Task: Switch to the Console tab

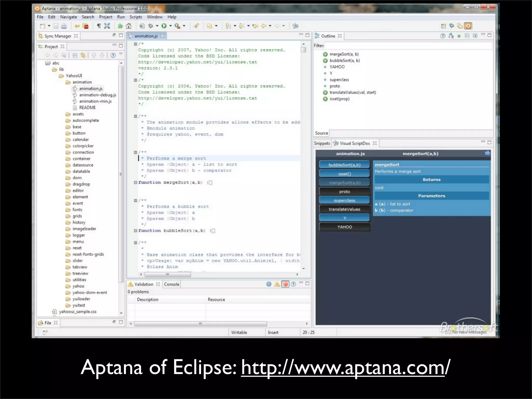Action: [x=171, y=284]
